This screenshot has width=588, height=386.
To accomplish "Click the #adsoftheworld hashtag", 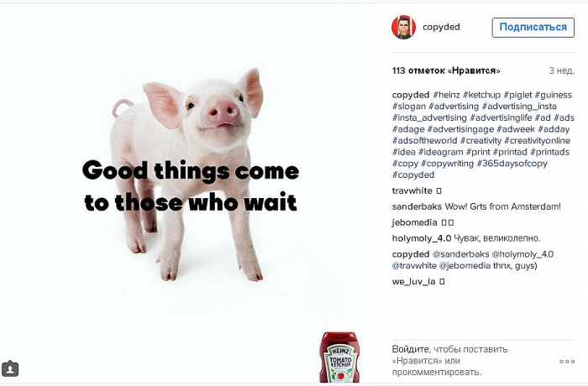I will click(x=424, y=140).
